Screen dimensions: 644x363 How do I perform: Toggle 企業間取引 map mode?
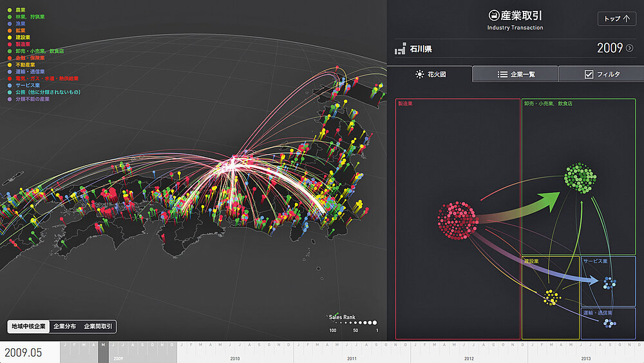(x=98, y=327)
